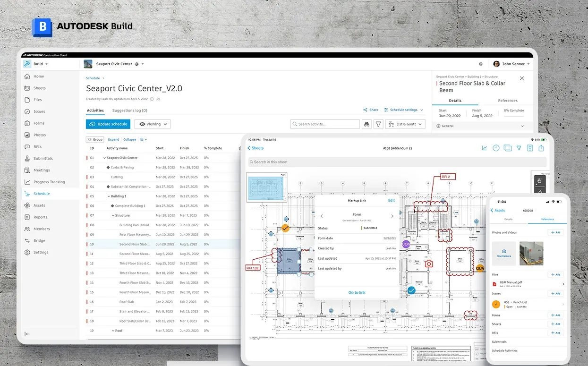Click the info icon beside created-by text
The width and height of the screenshot is (588, 366).
click(152, 99)
